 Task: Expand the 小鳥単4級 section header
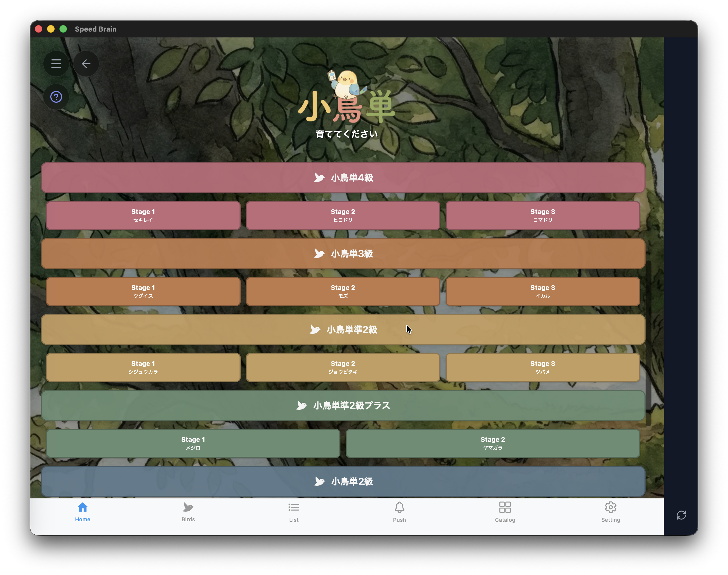pos(343,177)
